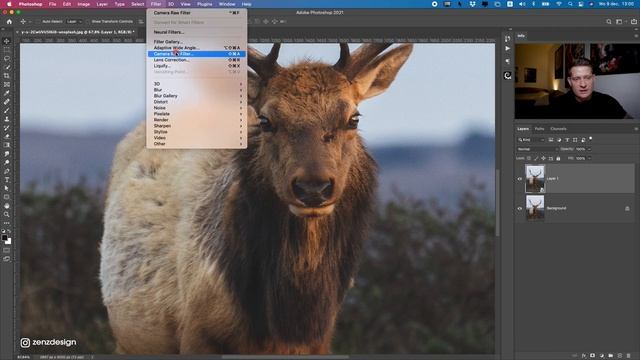The image size is (640, 360).
Task: Filter layers by smart object icon
Action: (583, 140)
